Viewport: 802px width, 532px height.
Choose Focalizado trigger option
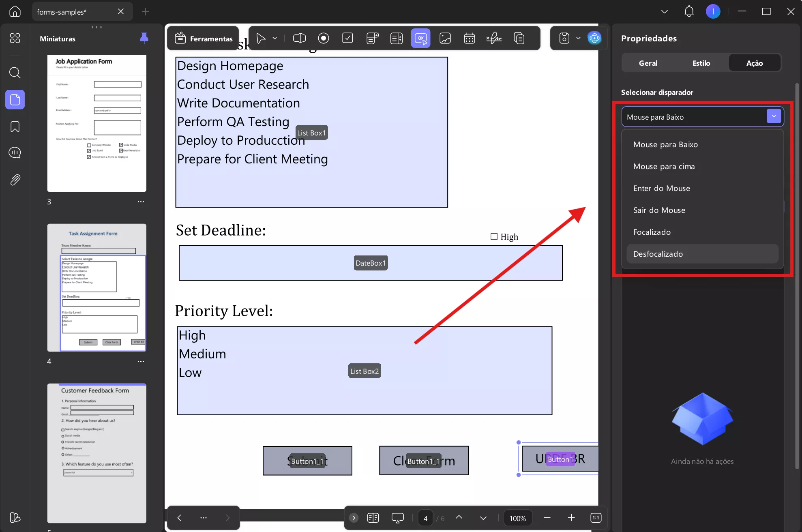pyautogui.click(x=702, y=232)
